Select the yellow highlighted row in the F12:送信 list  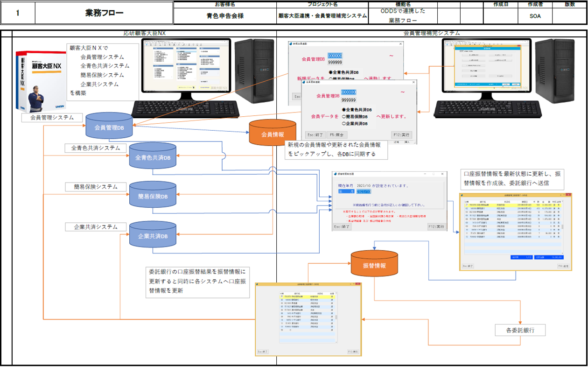click(x=512, y=205)
